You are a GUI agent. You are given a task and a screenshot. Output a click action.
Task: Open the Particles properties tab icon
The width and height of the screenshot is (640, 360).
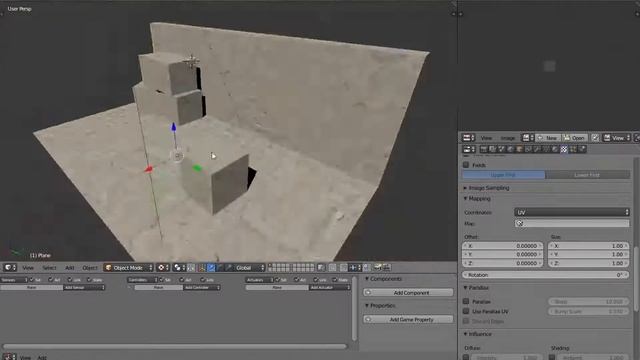pos(573,149)
